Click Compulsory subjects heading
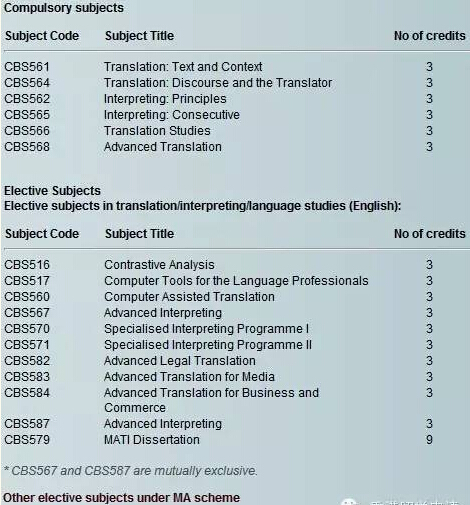Image resolution: width=470 pixels, height=505 pixels. (64, 8)
